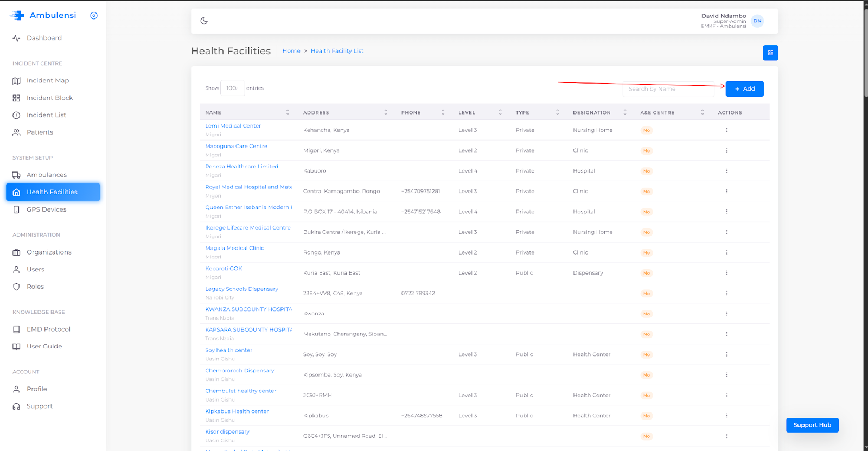
Task: Toggle dark mode moon icon
Action: [204, 21]
